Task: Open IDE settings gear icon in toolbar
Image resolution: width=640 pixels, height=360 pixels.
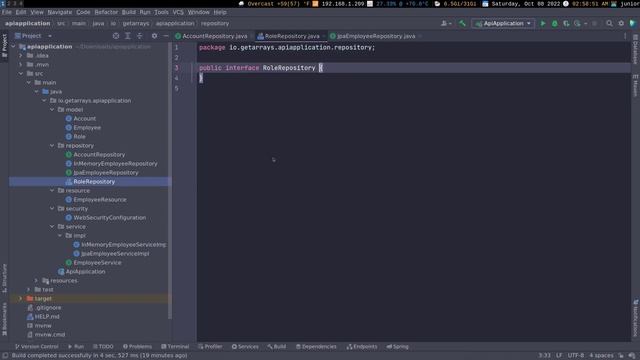Action: [621, 24]
